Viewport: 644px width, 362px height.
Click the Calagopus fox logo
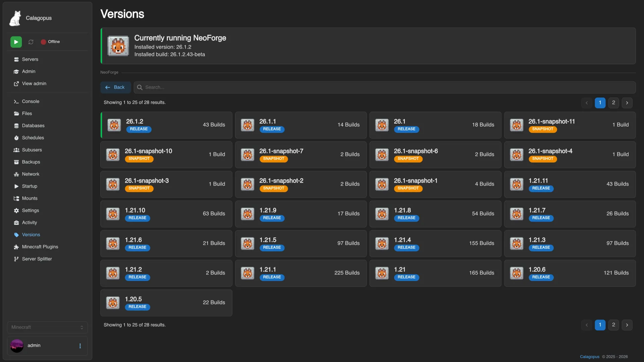(15, 18)
